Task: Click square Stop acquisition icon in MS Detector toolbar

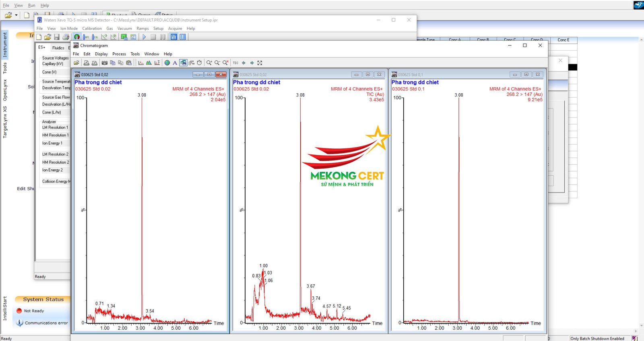Action: pyautogui.click(x=153, y=37)
